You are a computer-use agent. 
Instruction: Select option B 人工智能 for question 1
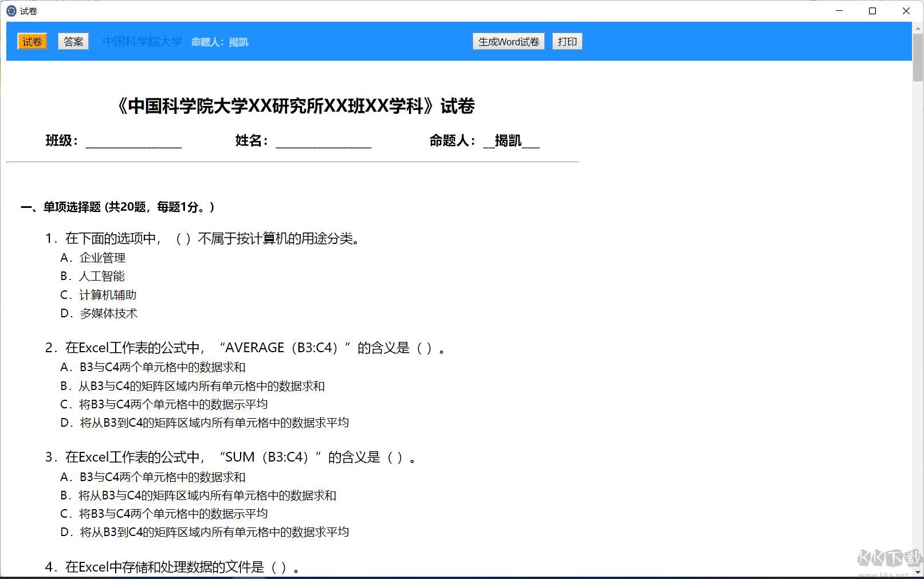pyautogui.click(x=93, y=276)
